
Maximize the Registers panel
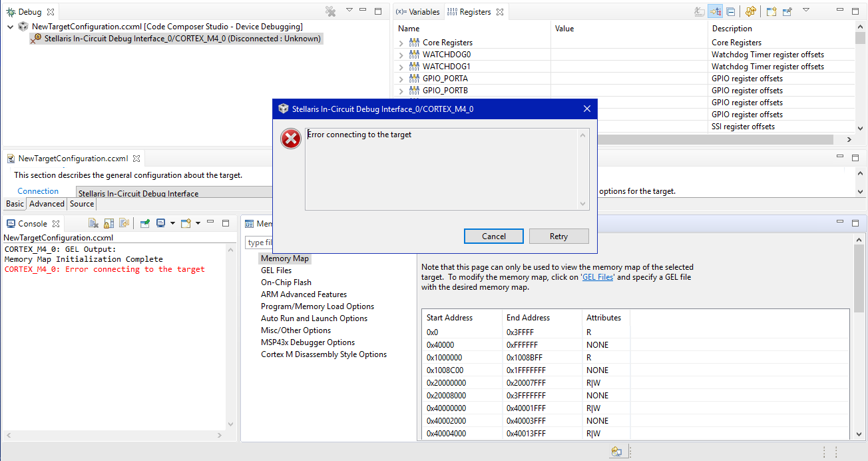[855, 11]
